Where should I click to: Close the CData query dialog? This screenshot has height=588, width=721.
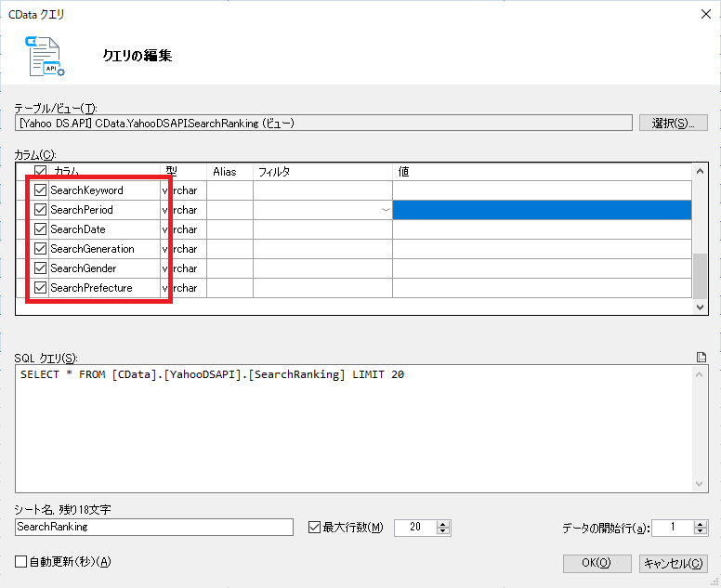pos(706,14)
